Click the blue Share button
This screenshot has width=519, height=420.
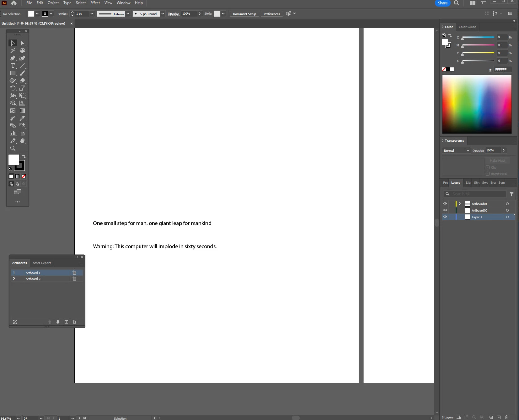[x=443, y=3]
